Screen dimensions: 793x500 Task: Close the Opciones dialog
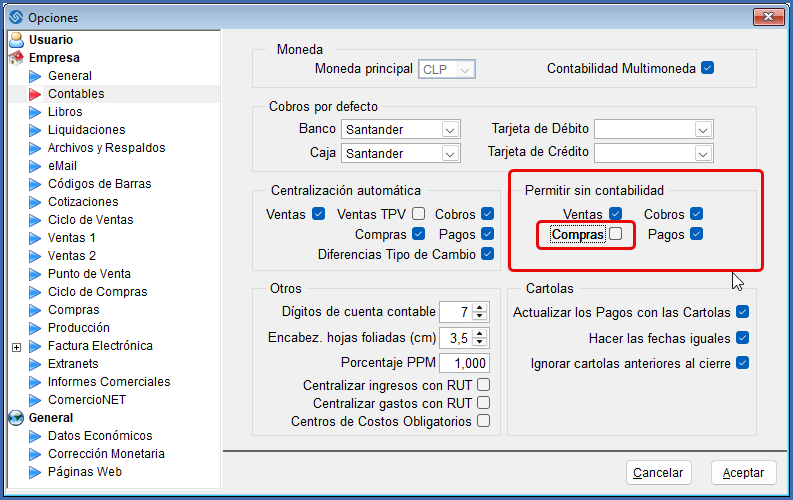tap(769, 17)
